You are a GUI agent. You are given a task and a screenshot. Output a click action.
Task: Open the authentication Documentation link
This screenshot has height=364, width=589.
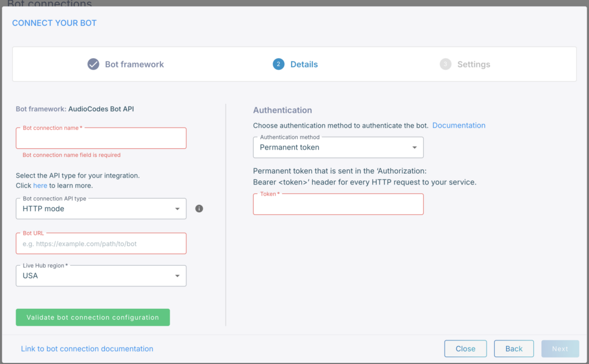[x=458, y=125]
